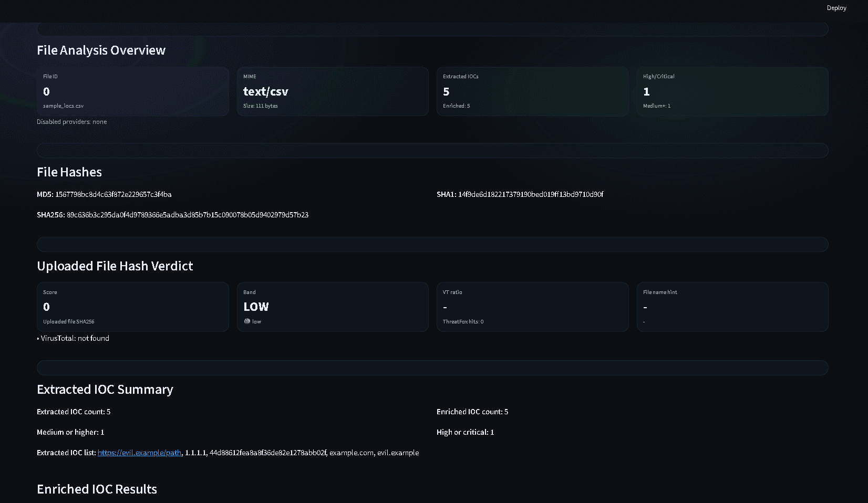Click the text/csv MIME value
868x503 pixels.
tap(265, 91)
